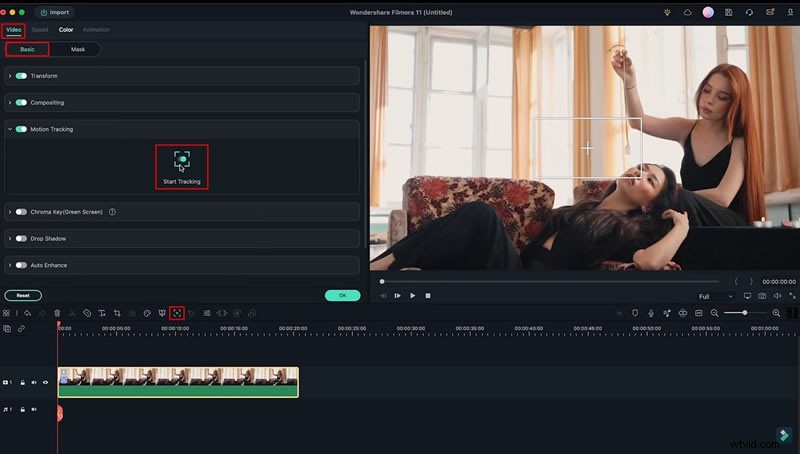Click the preview playback progress bar
800x454 pixels.
click(550, 282)
